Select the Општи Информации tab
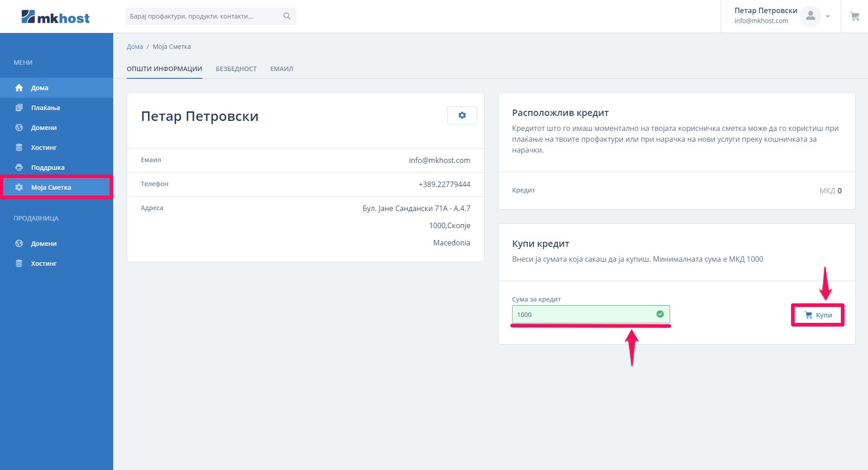The width and height of the screenshot is (868, 470). click(x=164, y=69)
